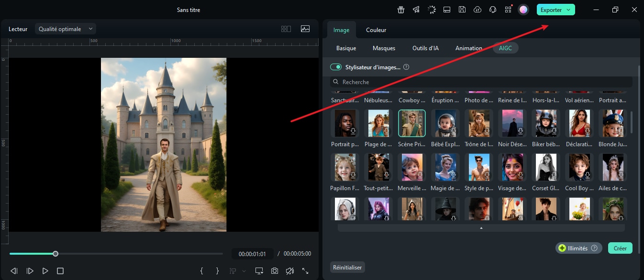The width and height of the screenshot is (644, 280).
Task: Focus the Recherche search field
Action: point(481,82)
